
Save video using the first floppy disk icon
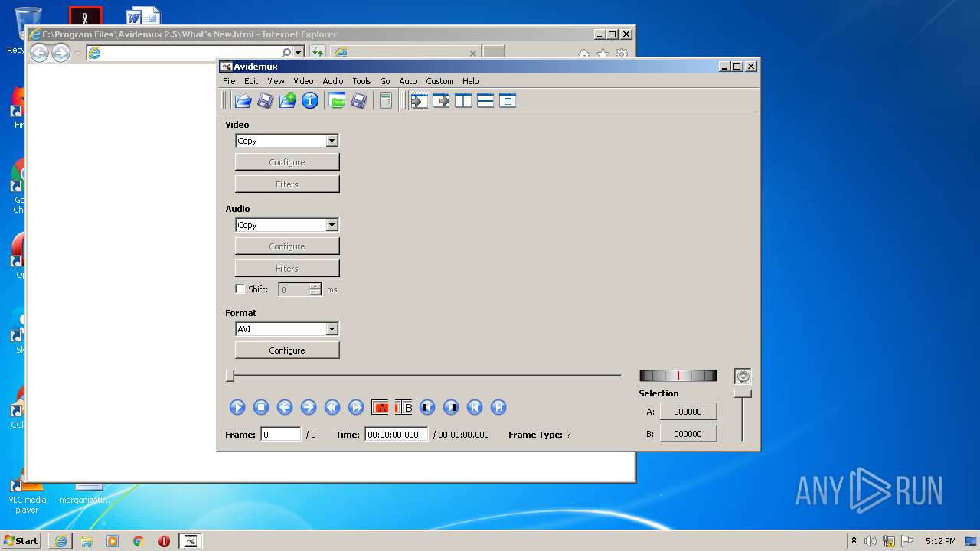[265, 100]
